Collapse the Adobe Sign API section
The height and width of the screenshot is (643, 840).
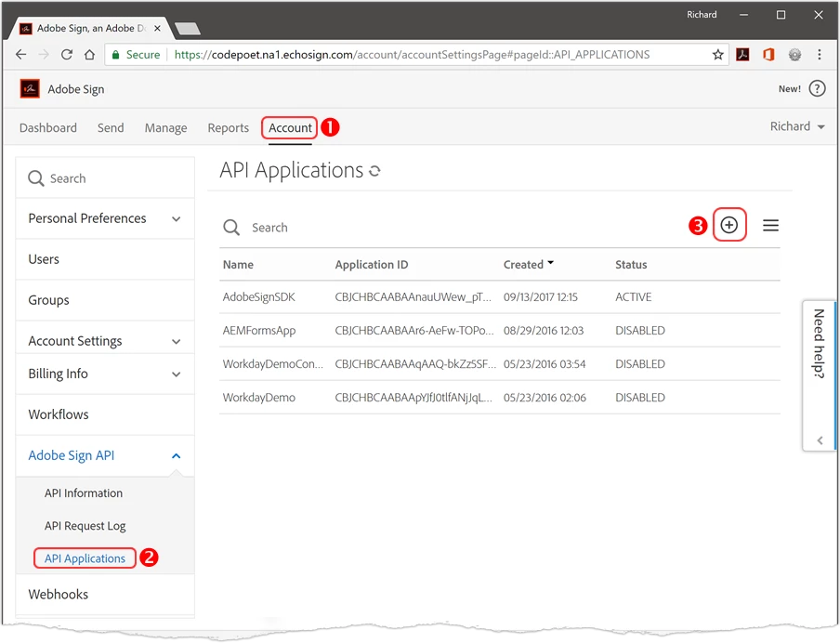[105, 455]
